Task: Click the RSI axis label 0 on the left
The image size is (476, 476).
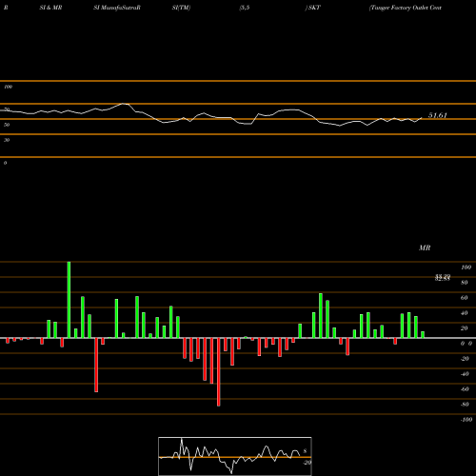Action: pos(5,163)
